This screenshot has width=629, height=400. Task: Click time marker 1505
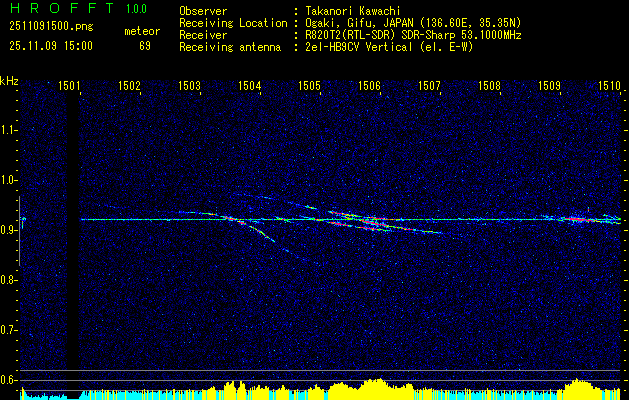[x=309, y=85]
